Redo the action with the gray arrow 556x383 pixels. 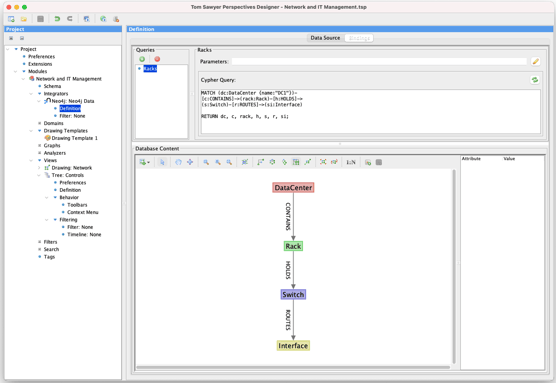coord(70,19)
